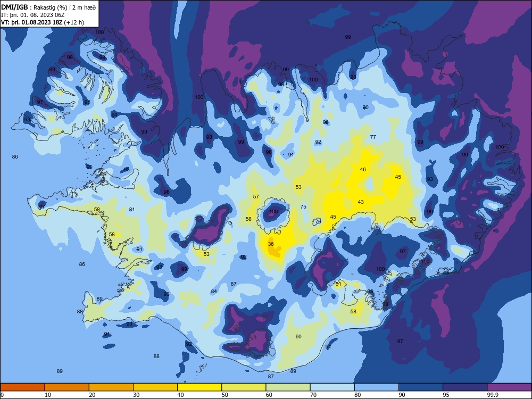The width and height of the screenshot is (532, 399).
Task: Select the map value '57'
Action: click(x=256, y=196)
